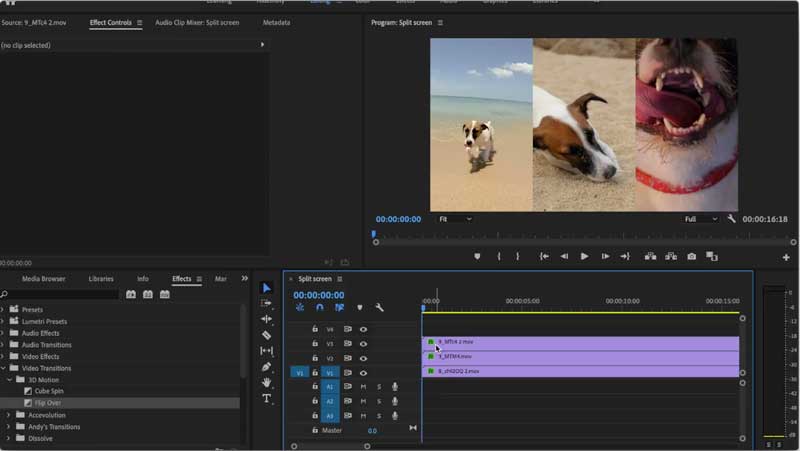Choose the Hand tool
Viewport: 800px width, 451px height.
point(267,383)
